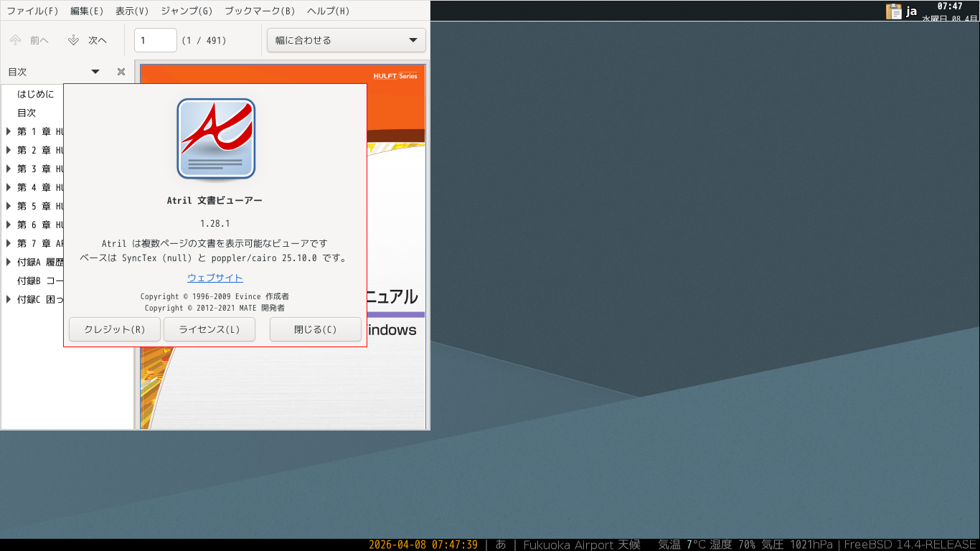This screenshot has width=980, height=551.
Task: Click the Evince 作成者 copyright line
Action: [215, 296]
